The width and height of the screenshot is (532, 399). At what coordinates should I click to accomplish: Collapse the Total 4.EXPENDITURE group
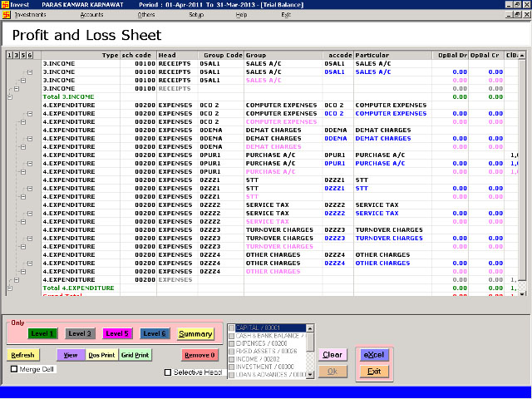9,288
